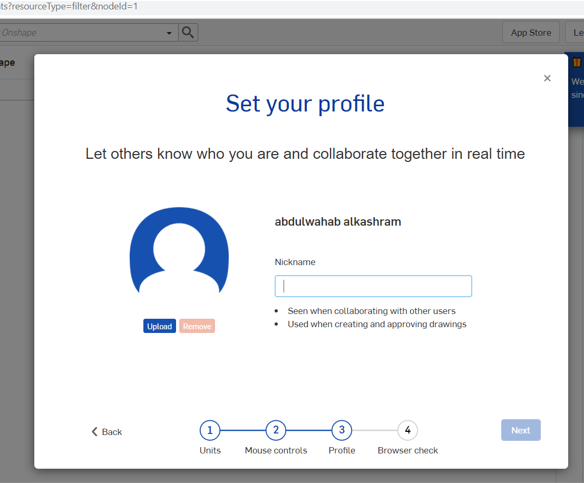584x483 pixels.
Task: Select step 4 Browser check circle
Action: point(407,430)
